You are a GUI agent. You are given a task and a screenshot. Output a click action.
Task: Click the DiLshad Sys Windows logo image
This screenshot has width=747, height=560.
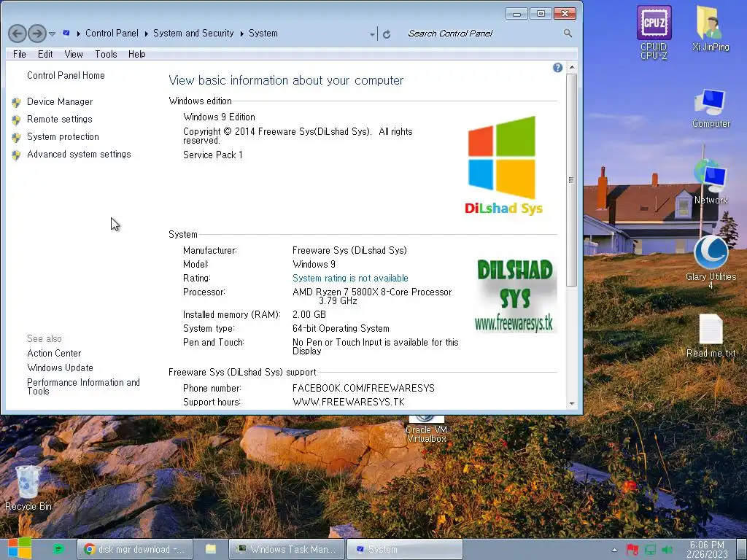(x=503, y=166)
